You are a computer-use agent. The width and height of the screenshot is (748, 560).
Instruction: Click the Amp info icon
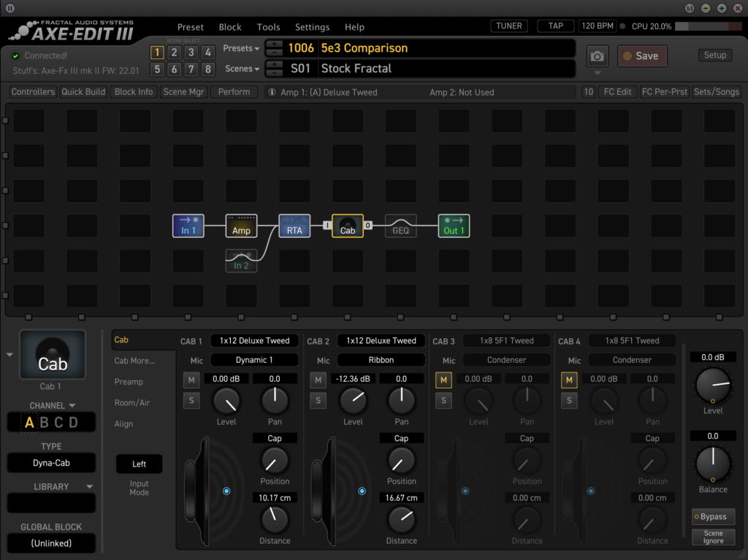point(272,92)
